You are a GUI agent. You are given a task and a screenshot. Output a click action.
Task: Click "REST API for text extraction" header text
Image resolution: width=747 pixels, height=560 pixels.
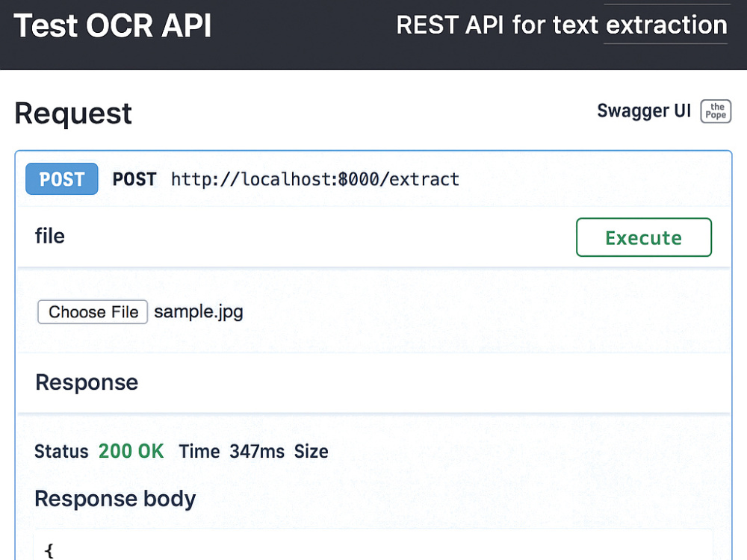[562, 25]
